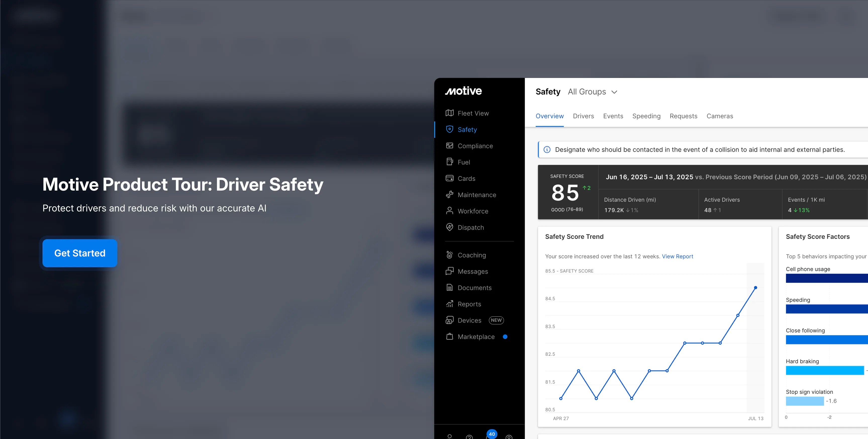
Task: Click the Cell phone usage bar
Action: tap(827, 278)
